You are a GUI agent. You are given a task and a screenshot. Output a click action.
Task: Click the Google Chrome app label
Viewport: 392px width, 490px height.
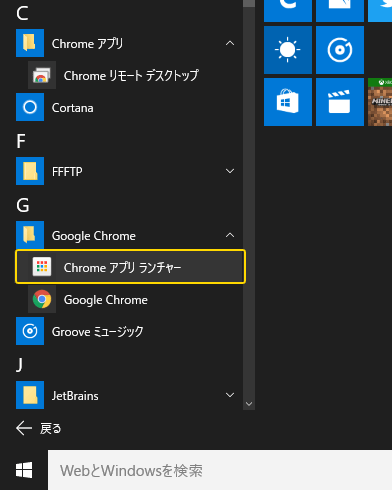coord(106,300)
